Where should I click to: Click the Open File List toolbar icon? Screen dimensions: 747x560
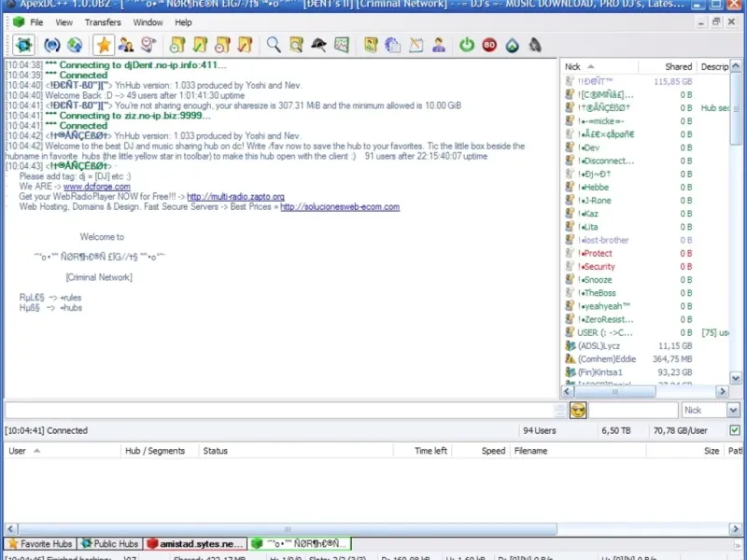[371, 45]
